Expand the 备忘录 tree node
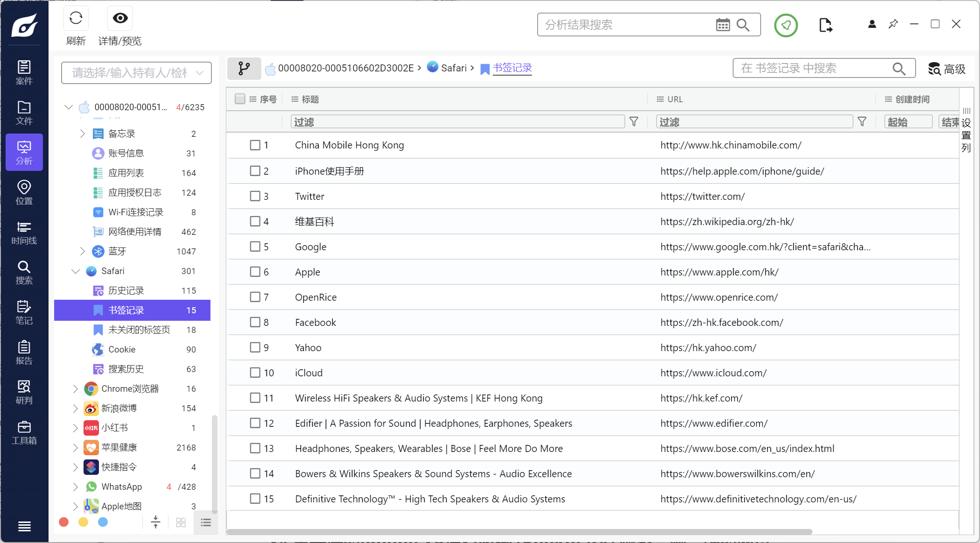The height and width of the screenshot is (543, 980). coord(83,134)
